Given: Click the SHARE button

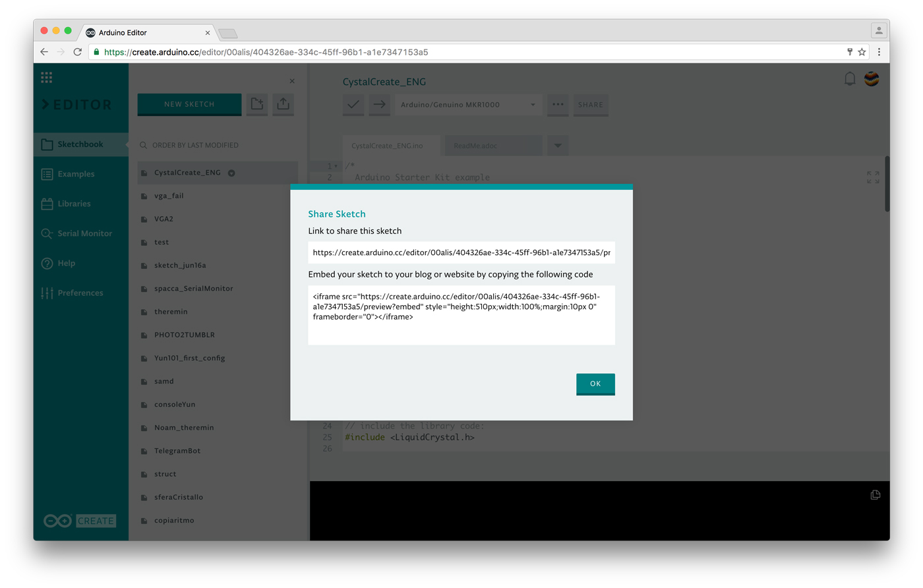Looking at the screenshot, I should (x=591, y=105).
